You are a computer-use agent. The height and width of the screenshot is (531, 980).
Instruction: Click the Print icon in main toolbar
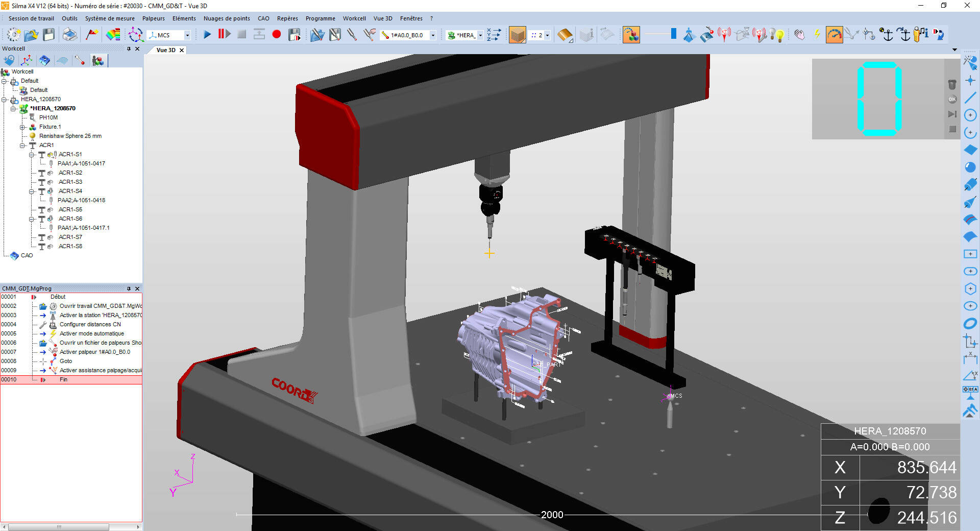70,35
